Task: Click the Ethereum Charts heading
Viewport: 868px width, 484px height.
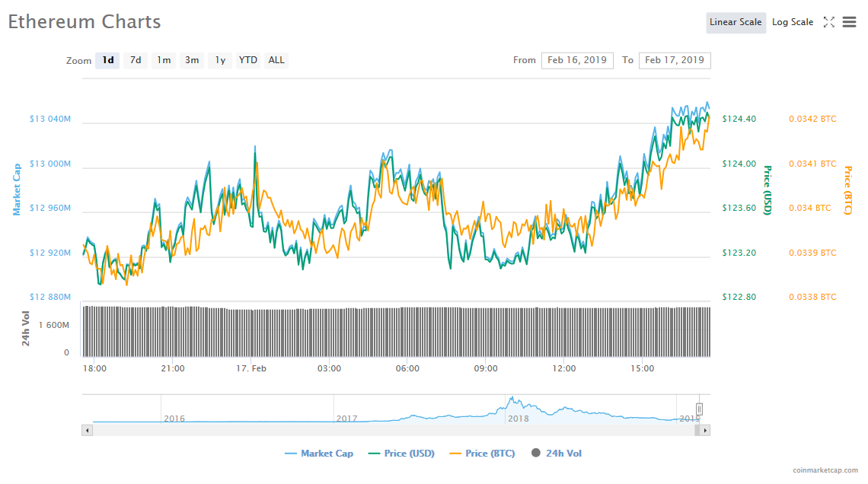Action: click(85, 21)
